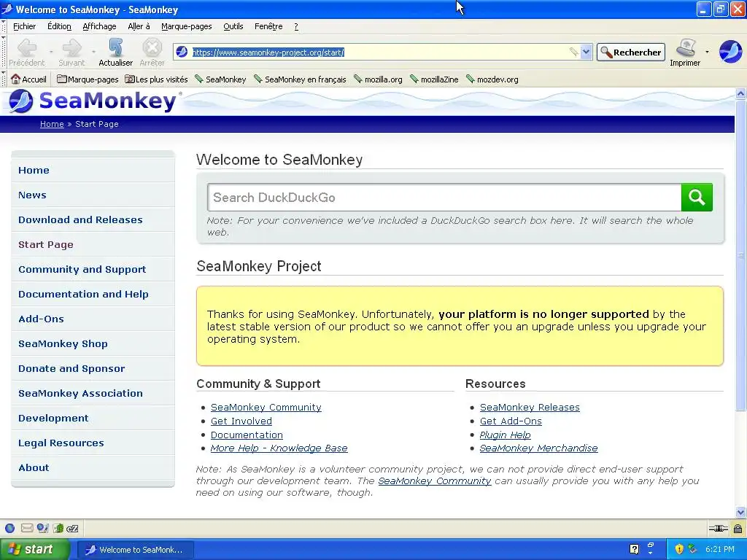
Task: Open the Imprimer print options dropdown arrow
Action: tap(707, 52)
